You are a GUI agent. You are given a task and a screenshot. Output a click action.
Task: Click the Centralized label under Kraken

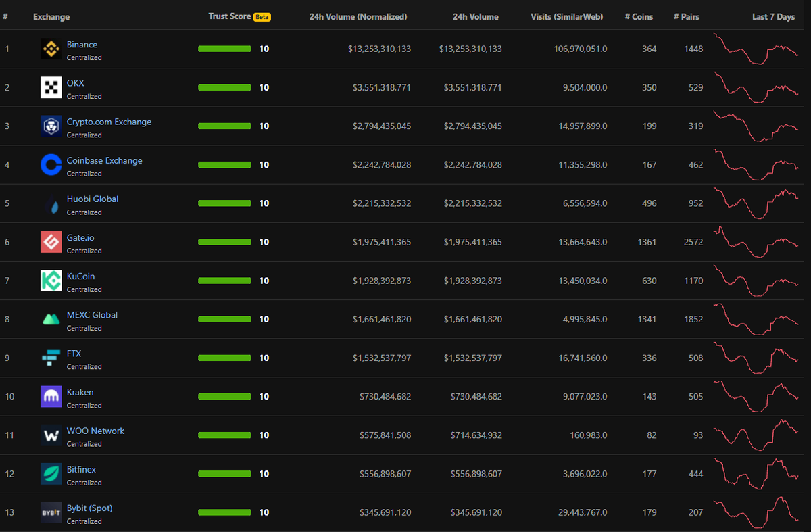(84, 406)
